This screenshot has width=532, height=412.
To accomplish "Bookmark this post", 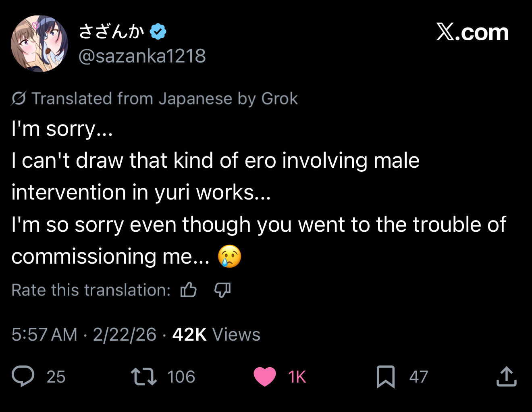I will coord(385,377).
